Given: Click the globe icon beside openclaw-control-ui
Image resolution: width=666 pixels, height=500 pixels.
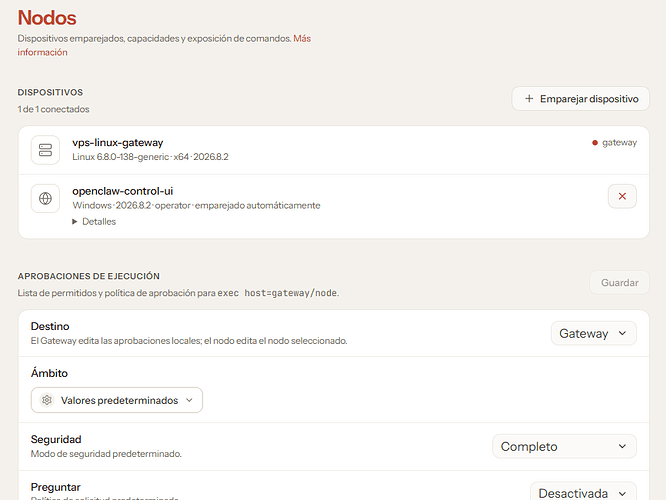Looking at the screenshot, I should click(45, 198).
